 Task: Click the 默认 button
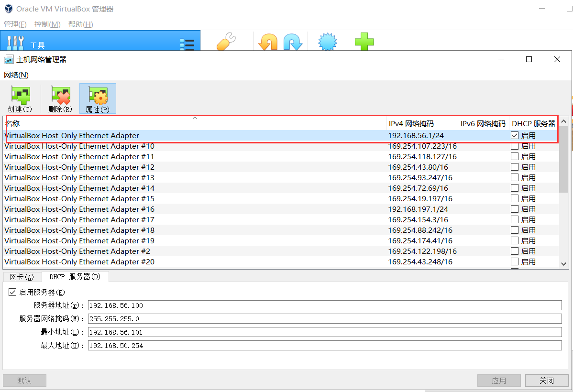click(x=24, y=381)
